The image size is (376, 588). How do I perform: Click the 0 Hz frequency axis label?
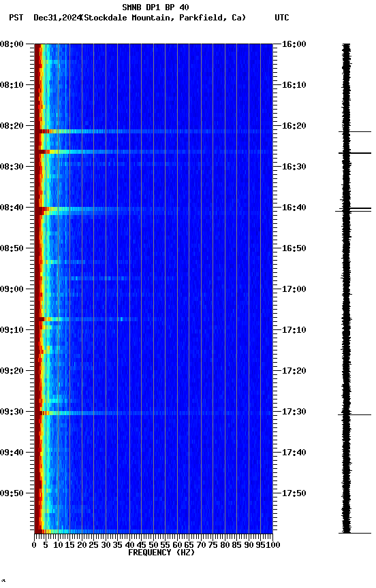coord(35,545)
